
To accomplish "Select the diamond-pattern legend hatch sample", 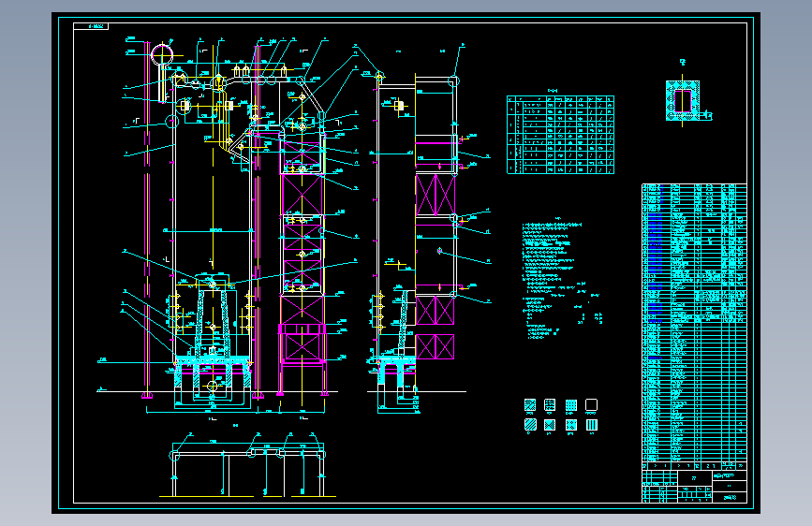I will tap(570, 425).
